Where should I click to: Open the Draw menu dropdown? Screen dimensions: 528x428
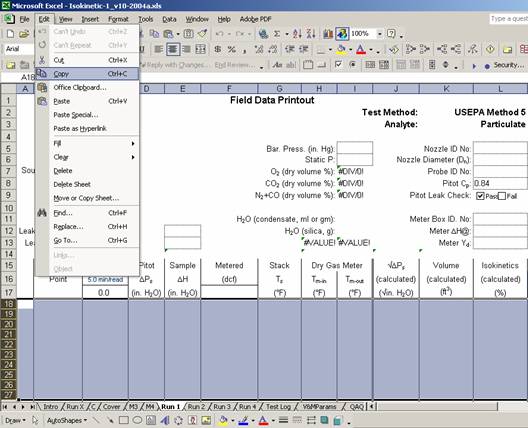[x=15, y=420]
